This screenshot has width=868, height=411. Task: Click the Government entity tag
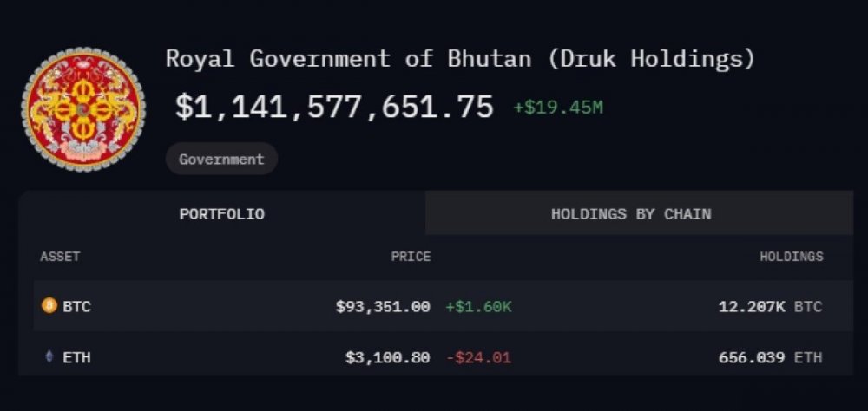tap(221, 160)
